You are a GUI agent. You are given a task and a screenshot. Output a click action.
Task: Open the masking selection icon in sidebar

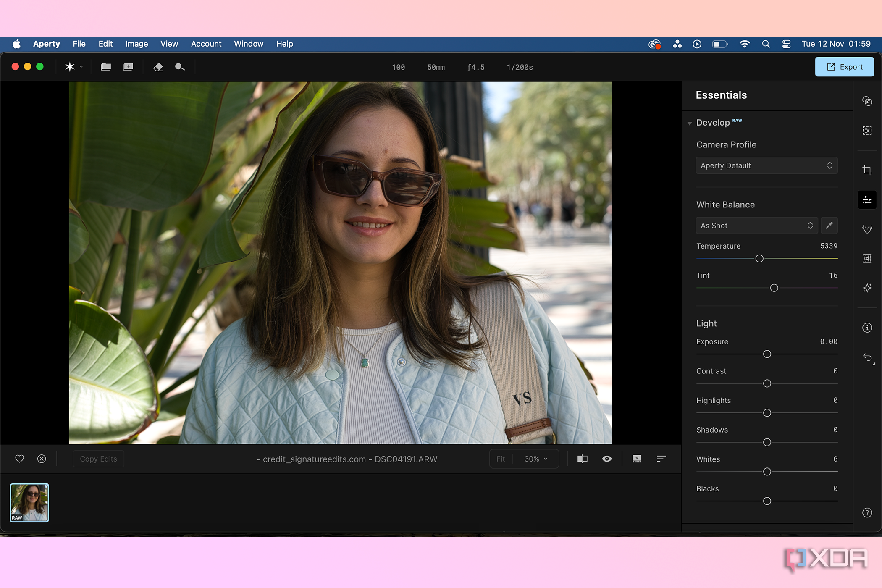pyautogui.click(x=867, y=131)
